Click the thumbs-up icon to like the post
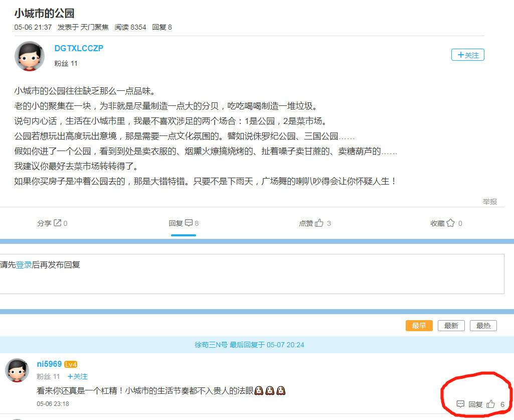 [319, 223]
